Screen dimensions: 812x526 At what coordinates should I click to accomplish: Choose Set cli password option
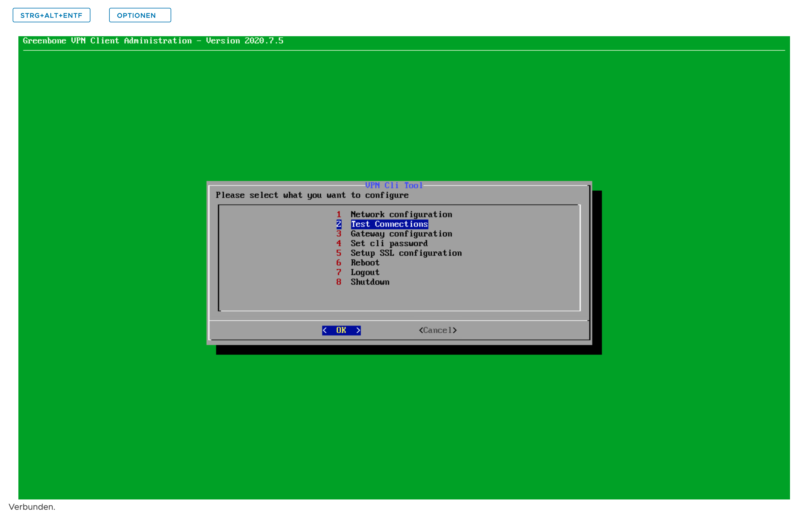click(x=382, y=243)
